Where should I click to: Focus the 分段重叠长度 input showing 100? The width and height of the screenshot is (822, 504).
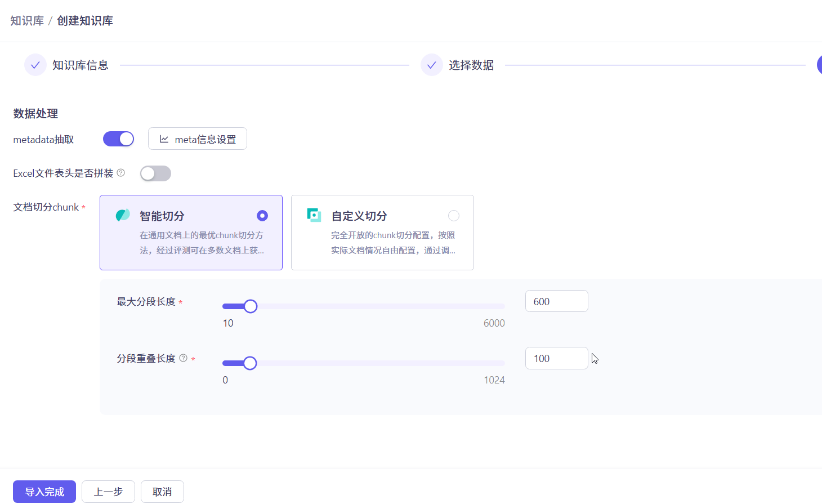click(557, 358)
